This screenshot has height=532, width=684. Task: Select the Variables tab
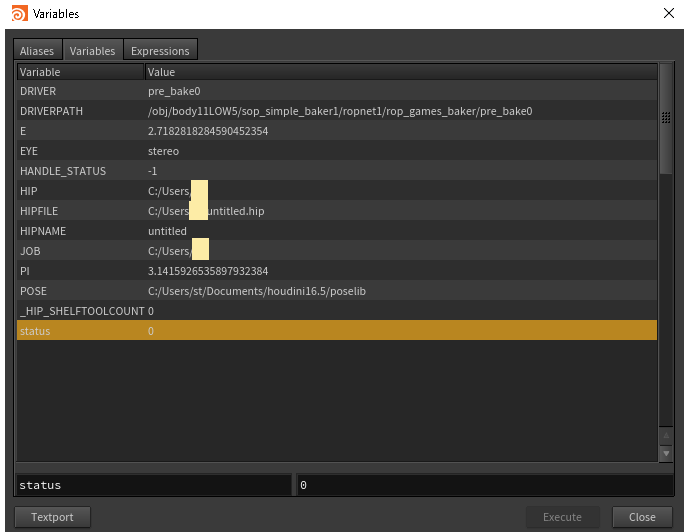point(92,51)
